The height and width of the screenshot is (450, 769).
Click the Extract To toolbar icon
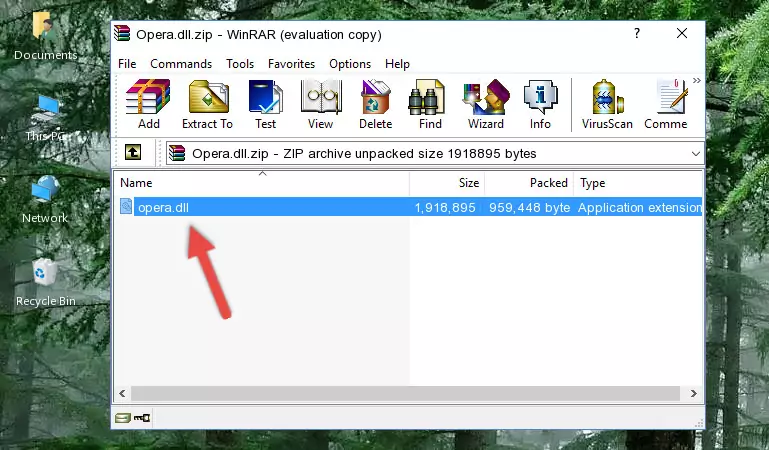[x=207, y=104]
